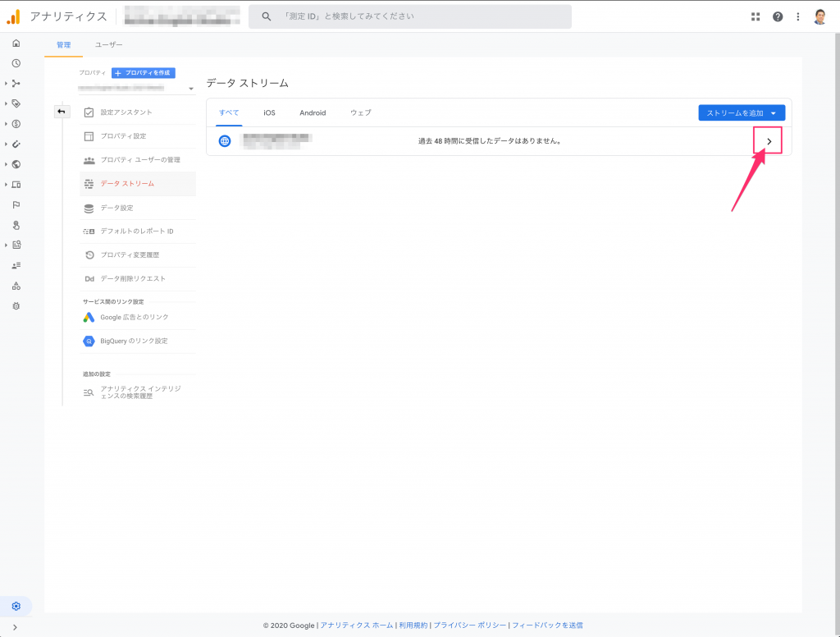Select the iOS streams tab
840x637 pixels.
269,113
